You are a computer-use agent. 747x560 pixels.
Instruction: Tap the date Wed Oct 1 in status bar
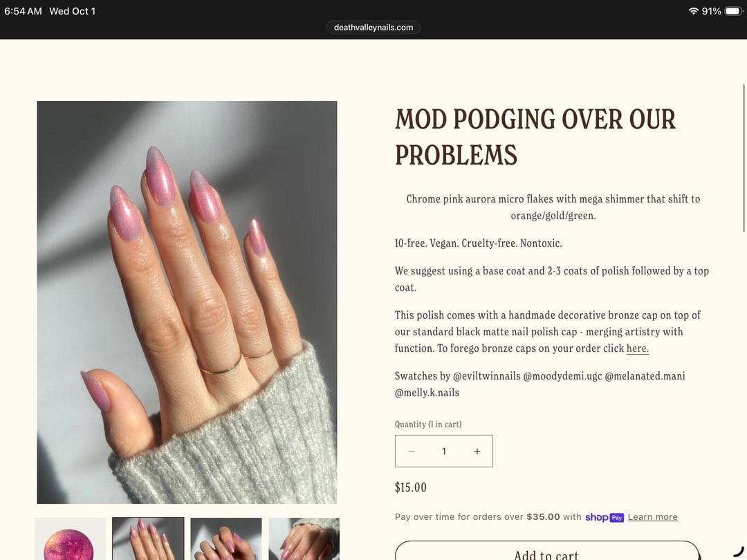click(73, 11)
